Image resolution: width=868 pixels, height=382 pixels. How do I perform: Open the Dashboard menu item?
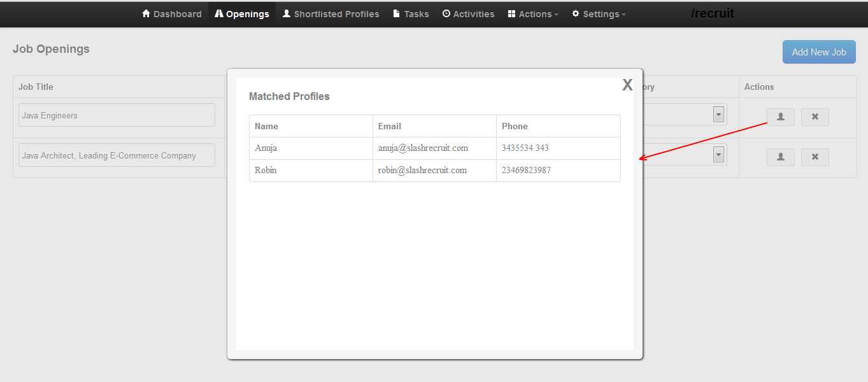pos(171,14)
